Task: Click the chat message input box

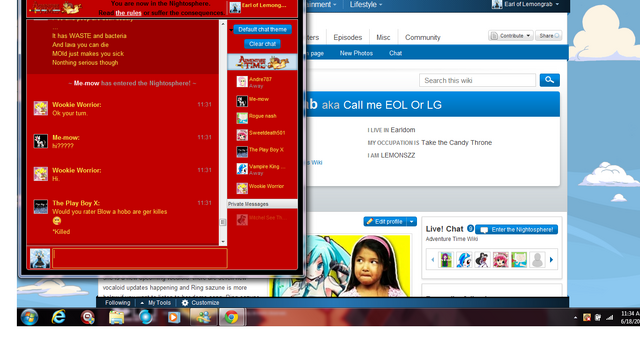Action: [x=140, y=258]
